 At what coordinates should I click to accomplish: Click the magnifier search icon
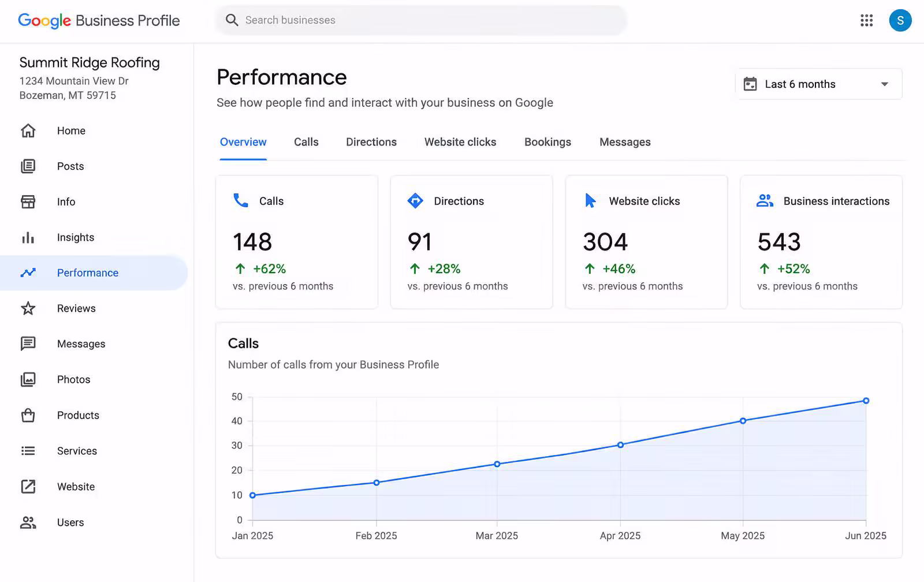(x=232, y=20)
